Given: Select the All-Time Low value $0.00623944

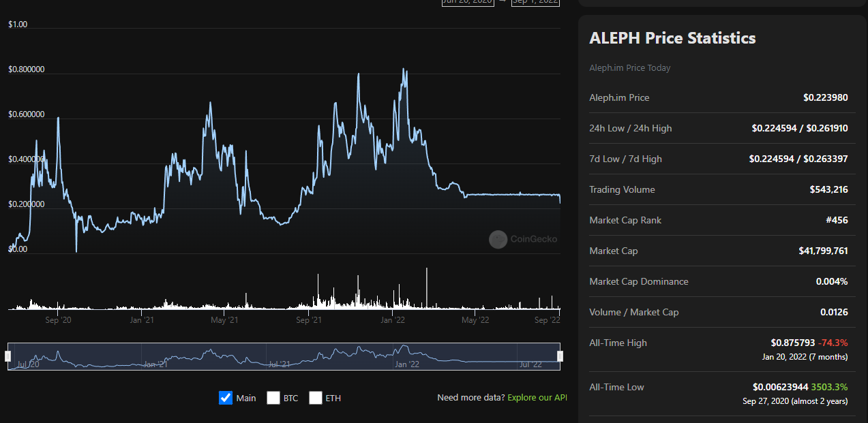Looking at the screenshot, I should click(781, 387).
